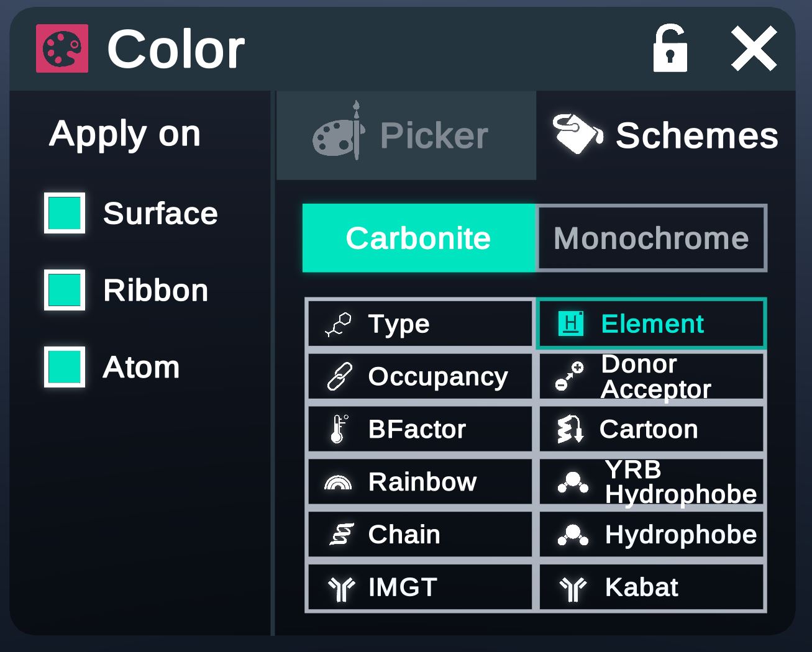Select the Monochrome scheme
812x652 pixels.
click(650, 238)
